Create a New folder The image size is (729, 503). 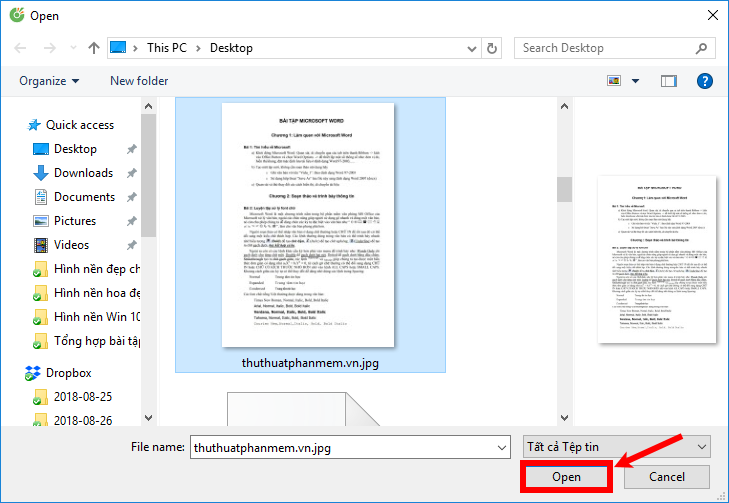pyautogui.click(x=139, y=81)
